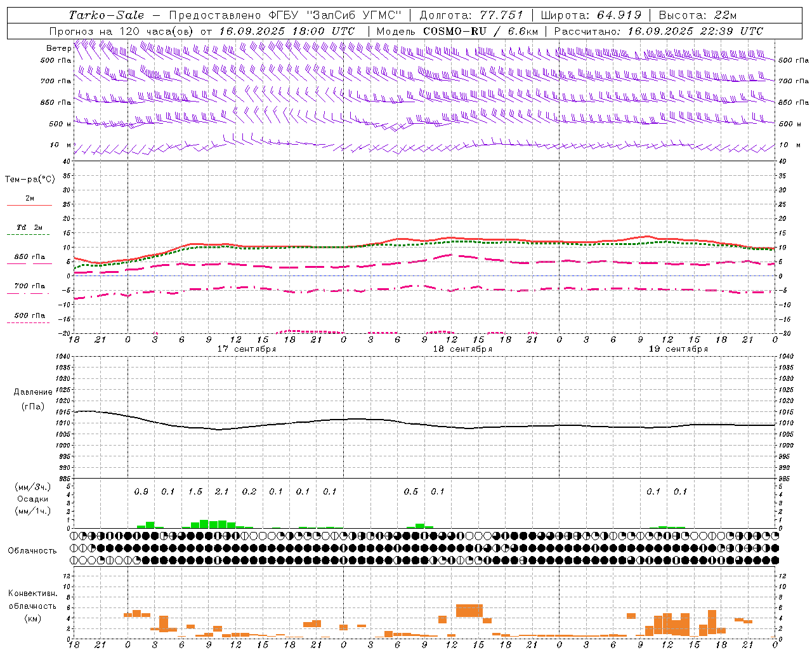Click the 'Осадки' precipitation label

(x=33, y=499)
